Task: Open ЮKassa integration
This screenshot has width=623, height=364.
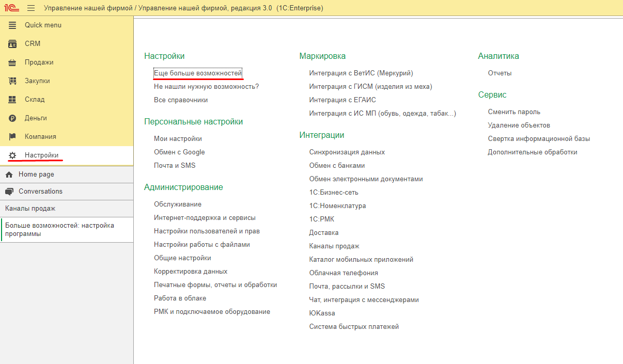Action: [322, 313]
